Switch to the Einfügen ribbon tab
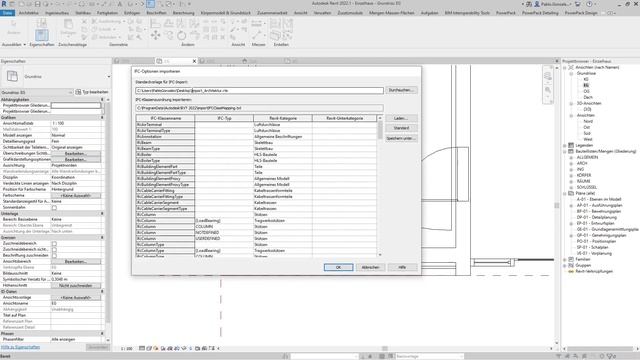 point(132,13)
